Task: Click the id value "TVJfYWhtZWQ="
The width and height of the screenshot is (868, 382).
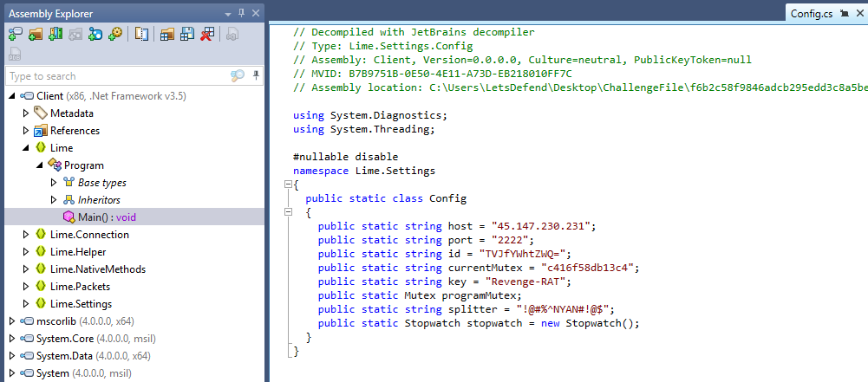Action: 522,254
